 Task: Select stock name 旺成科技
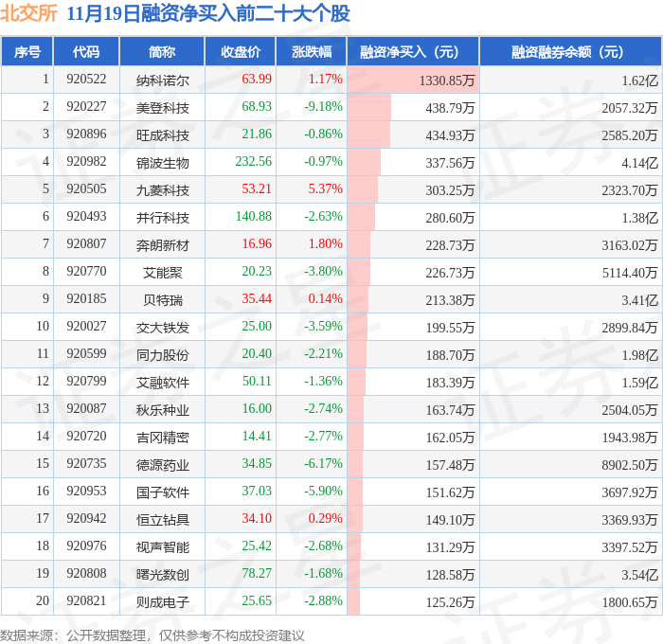pos(162,135)
